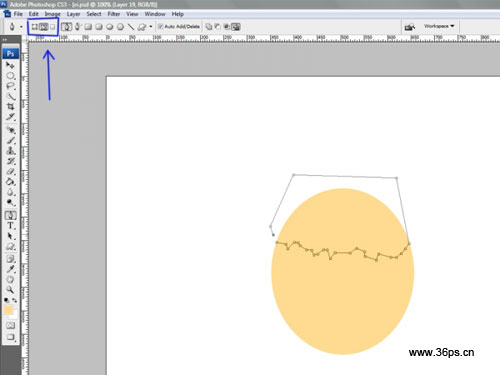Open the View menu

pyautogui.click(x=132, y=14)
